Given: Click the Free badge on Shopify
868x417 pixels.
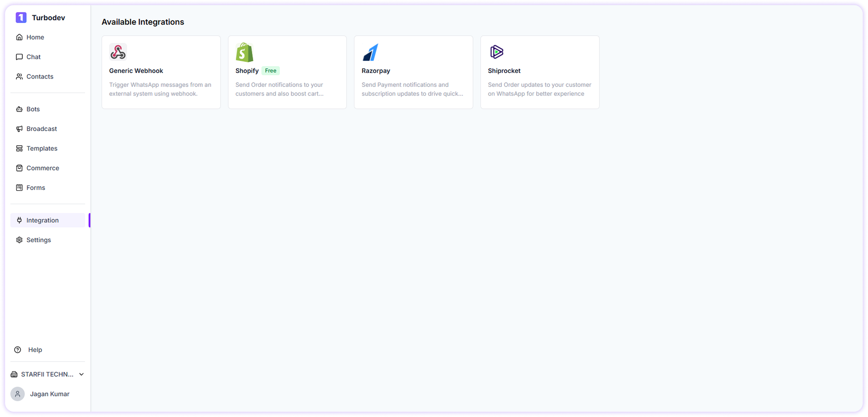Looking at the screenshot, I should coord(270,71).
